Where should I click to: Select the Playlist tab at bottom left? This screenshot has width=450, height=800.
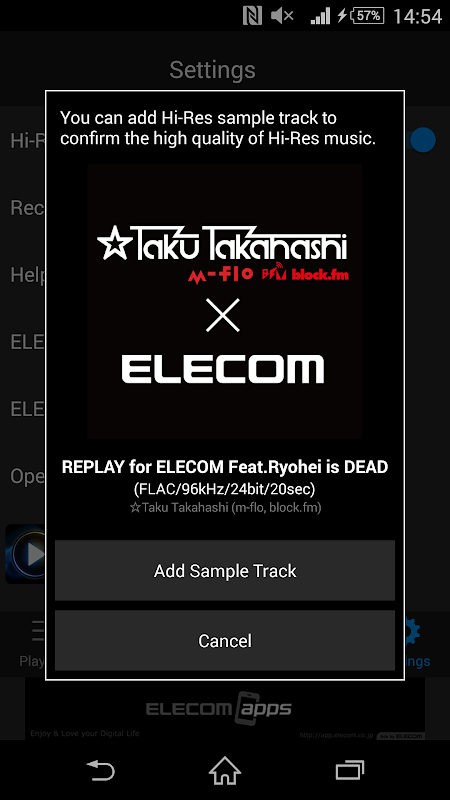coord(32,643)
